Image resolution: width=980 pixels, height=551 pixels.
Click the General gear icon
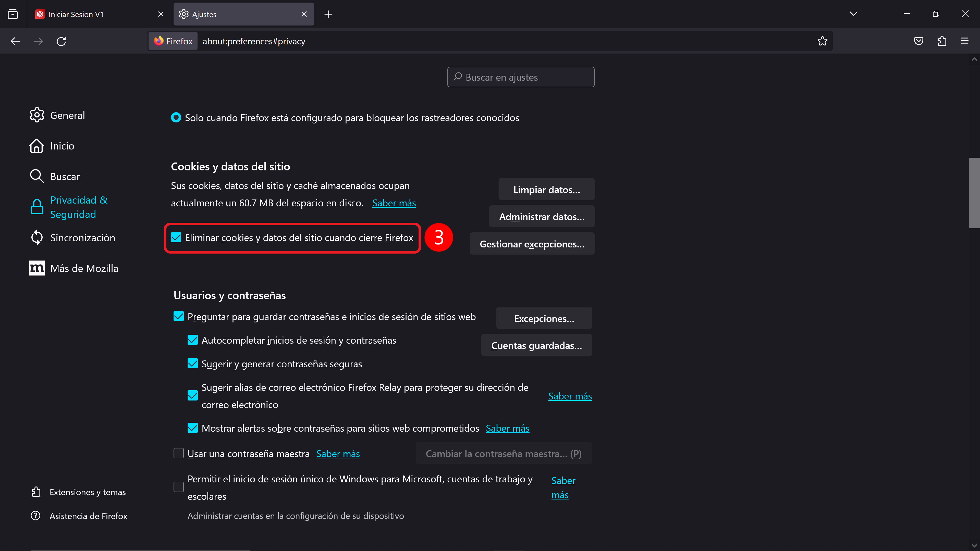tap(37, 115)
